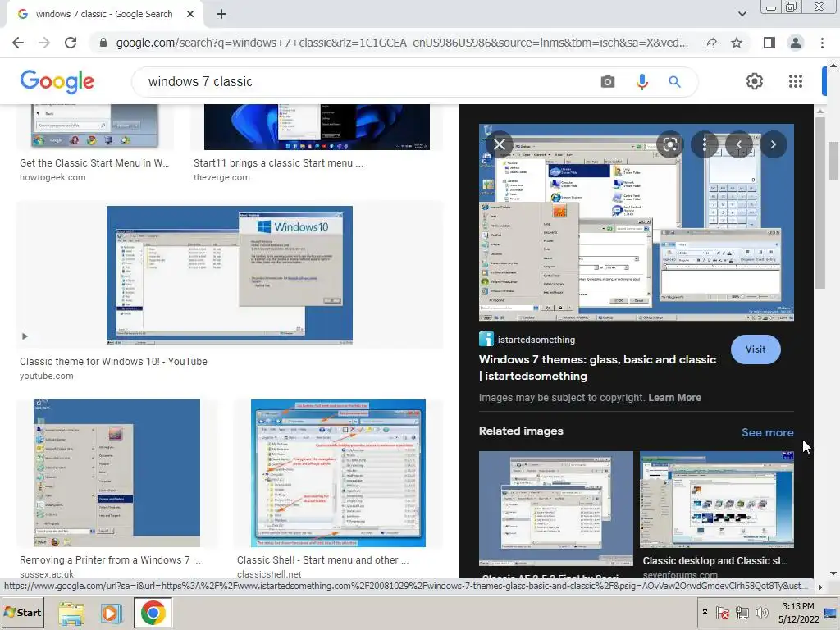Viewport: 840px width, 630px height.
Task: Click the blue search magnifier
Action: (x=674, y=81)
